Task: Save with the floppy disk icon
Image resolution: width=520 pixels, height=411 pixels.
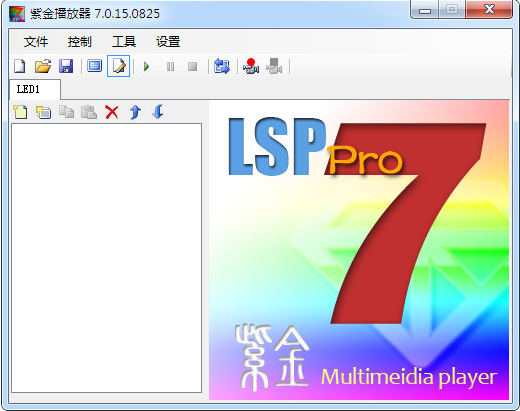Action: (66, 66)
